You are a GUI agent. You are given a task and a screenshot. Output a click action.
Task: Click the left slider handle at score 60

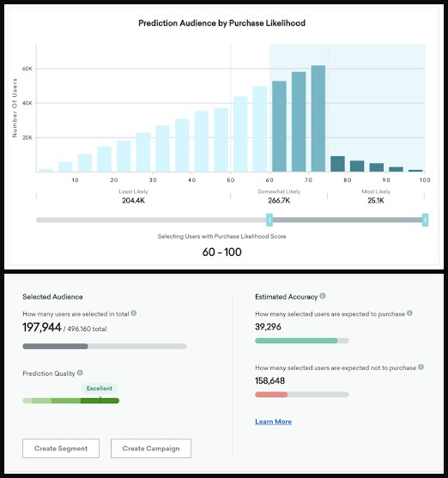[269, 220]
